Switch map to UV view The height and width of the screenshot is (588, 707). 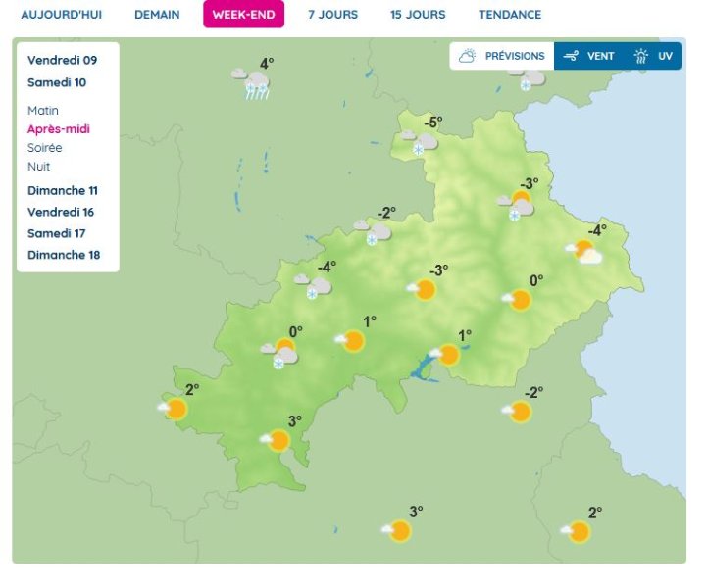[654, 56]
